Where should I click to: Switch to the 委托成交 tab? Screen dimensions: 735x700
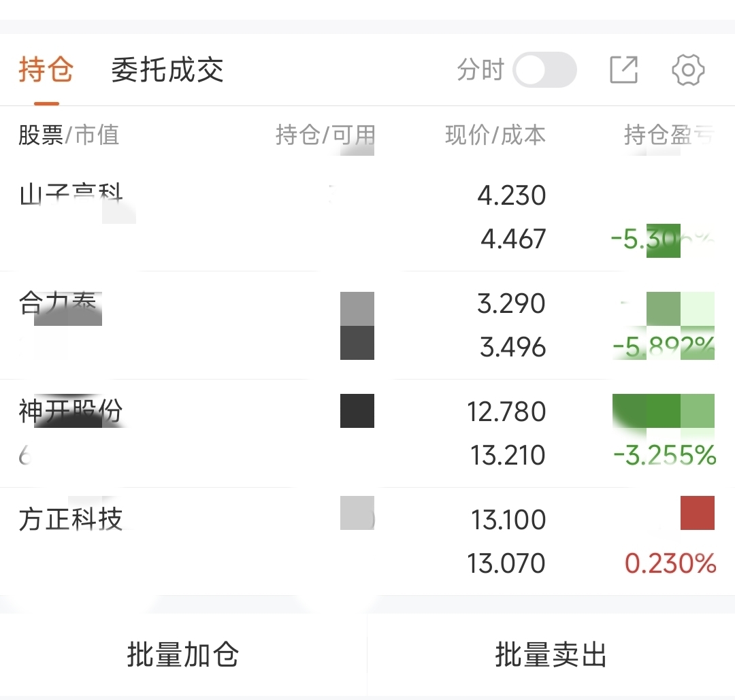tap(167, 70)
